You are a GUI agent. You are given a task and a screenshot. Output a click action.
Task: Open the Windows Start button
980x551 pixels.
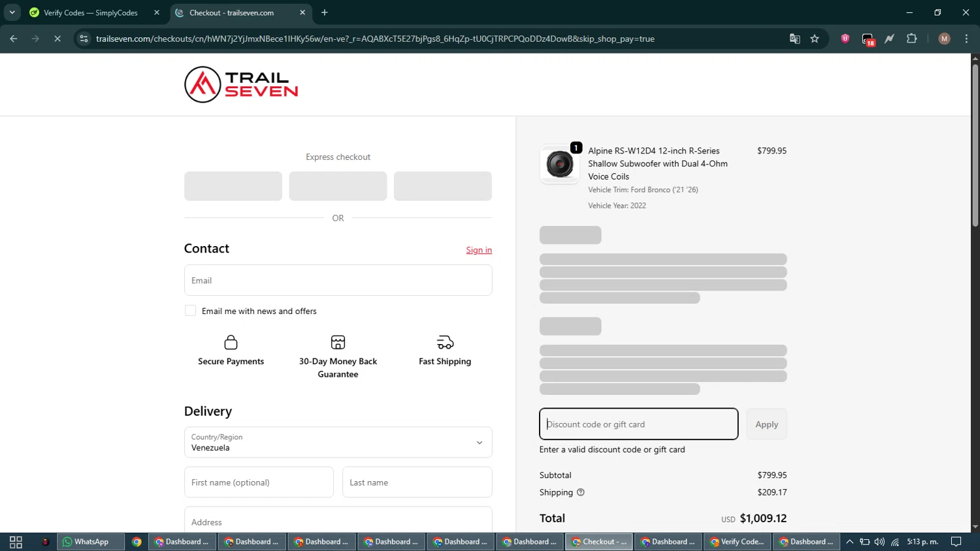[x=16, y=542]
